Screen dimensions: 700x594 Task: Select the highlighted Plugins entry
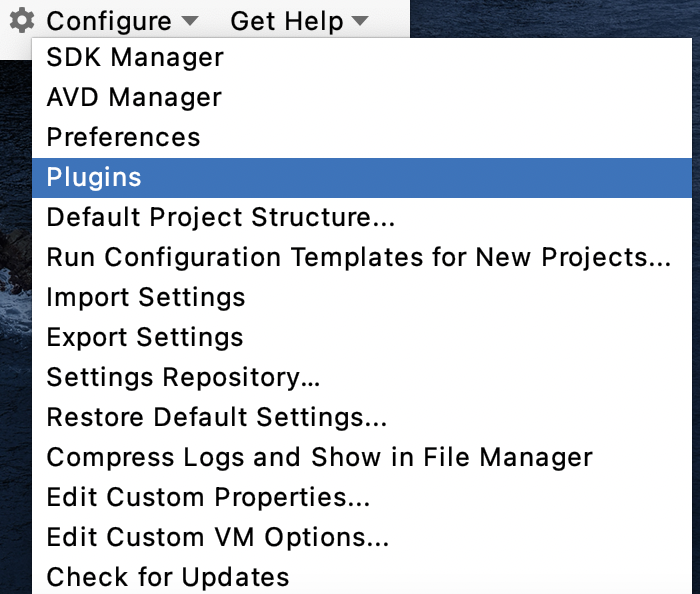[x=362, y=177]
